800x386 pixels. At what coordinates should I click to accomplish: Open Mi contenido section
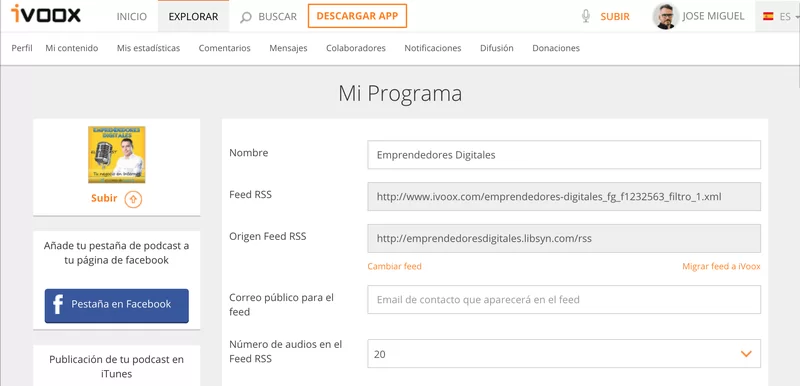tap(71, 48)
